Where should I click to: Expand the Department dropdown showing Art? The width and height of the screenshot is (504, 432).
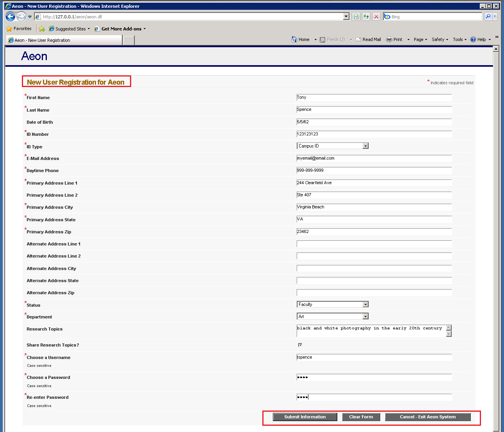[x=365, y=316]
